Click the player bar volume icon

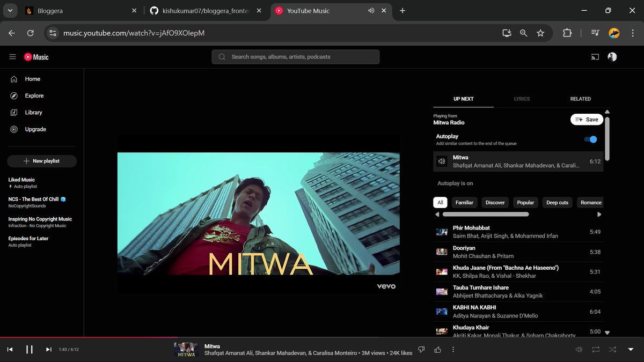coord(579,350)
